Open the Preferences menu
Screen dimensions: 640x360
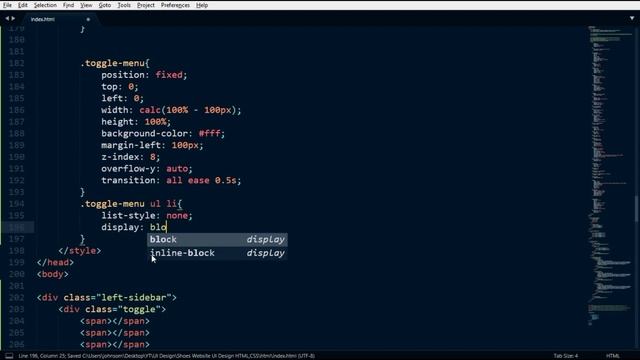pos(175,5)
